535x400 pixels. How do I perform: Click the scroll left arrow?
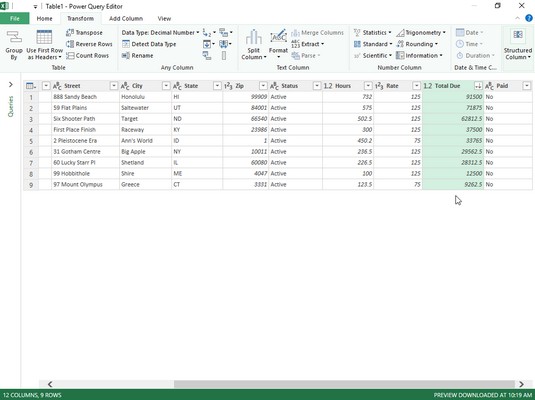pyautogui.click(x=50, y=384)
